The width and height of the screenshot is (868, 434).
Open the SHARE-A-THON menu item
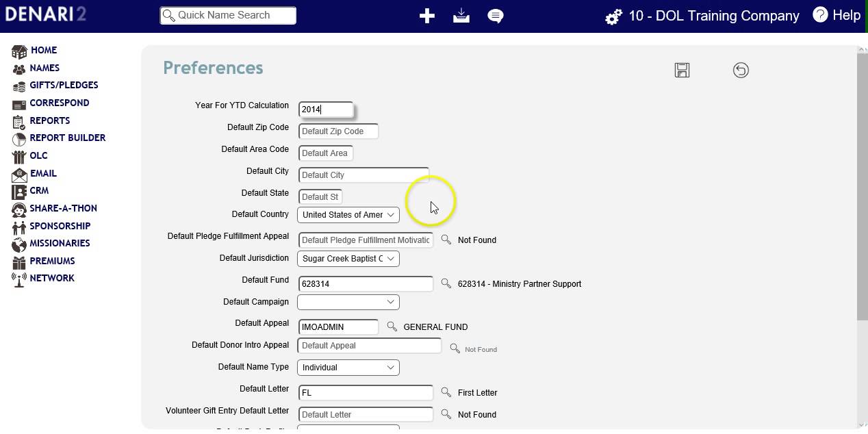coord(64,208)
